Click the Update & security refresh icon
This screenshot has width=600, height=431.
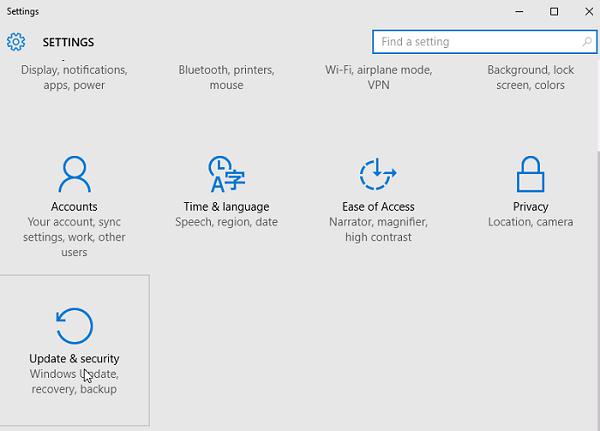(x=74, y=326)
